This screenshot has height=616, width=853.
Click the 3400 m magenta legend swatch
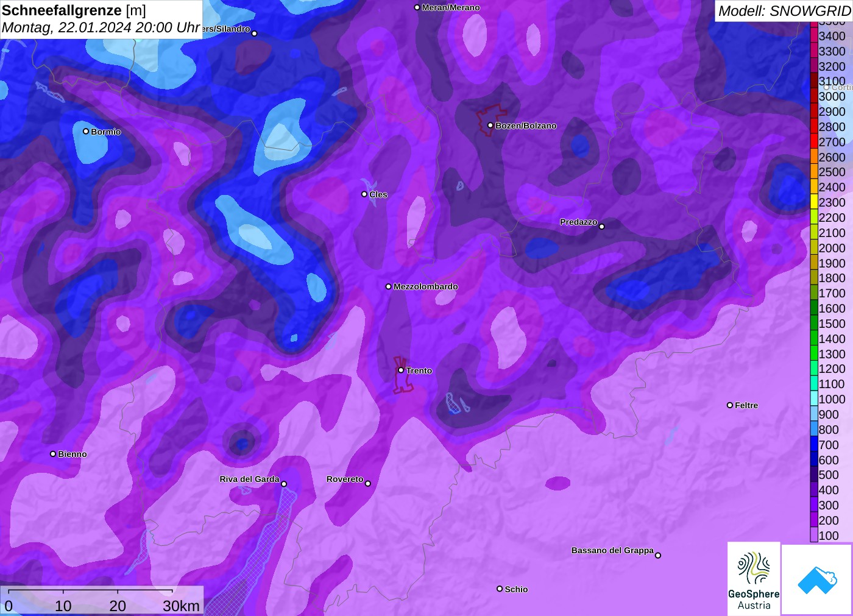coord(813,36)
